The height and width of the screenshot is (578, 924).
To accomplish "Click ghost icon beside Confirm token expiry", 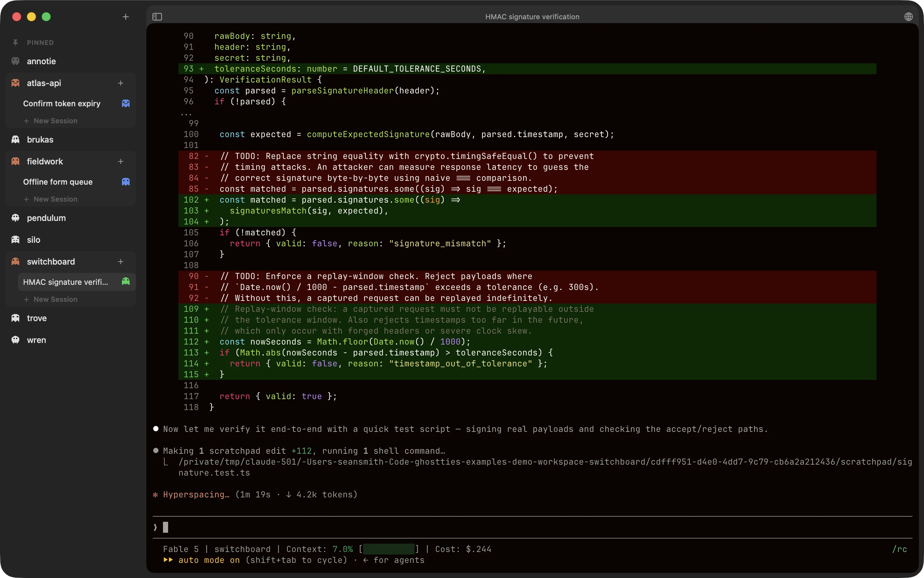I will pyautogui.click(x=126, y=104).
